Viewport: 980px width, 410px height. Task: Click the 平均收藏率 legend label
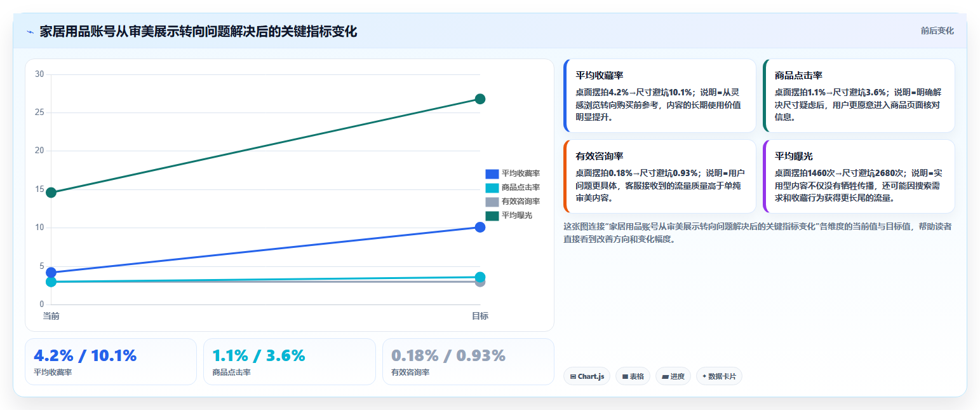click(x=521, y=174)
